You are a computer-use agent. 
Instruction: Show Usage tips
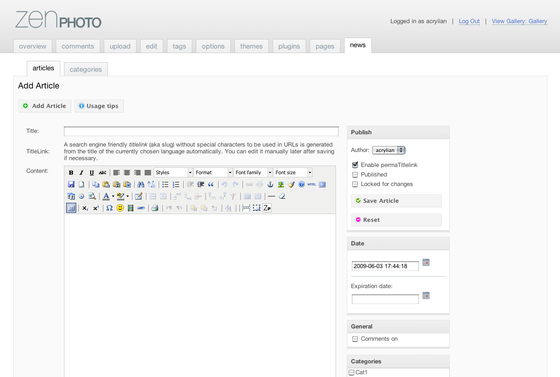tap(99, 106)
